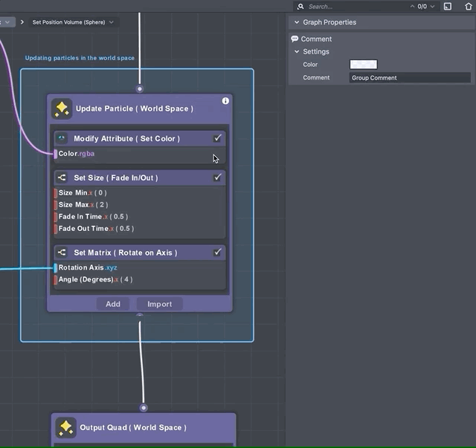This screenshot has width=476, height=448.
Task: Toggle the Set Matrix (Rotate on Axis) checkbox
Action: point(217,253)
